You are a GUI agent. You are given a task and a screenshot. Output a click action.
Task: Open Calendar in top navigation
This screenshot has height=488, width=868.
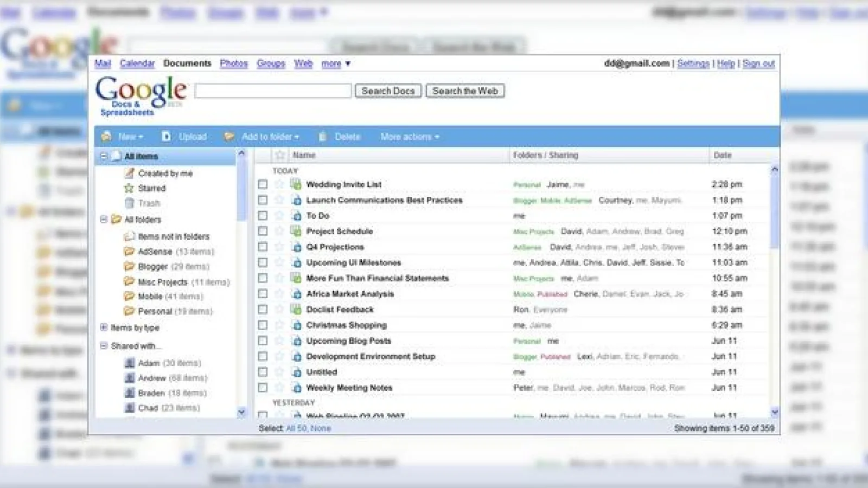click(137, 63)
